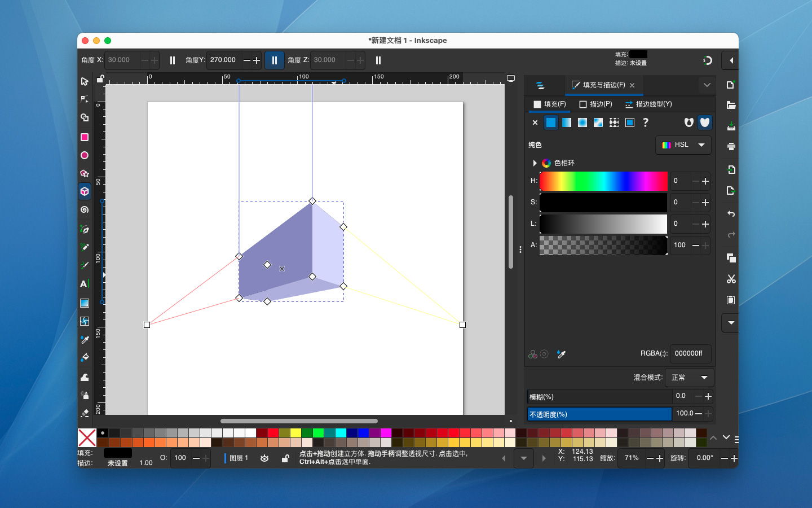Select the Ellipse tool
Screen dimensions: 812x508
(x=85, y=155)
